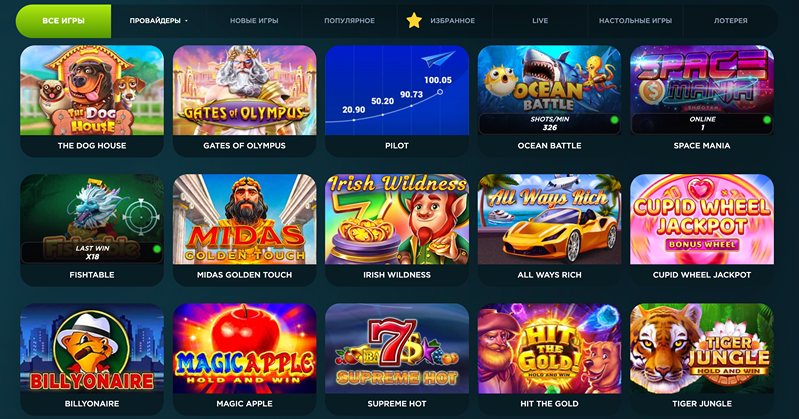The image size is (799, 419).
Task: Switch to the Новые игры tab
Action: 254,21
